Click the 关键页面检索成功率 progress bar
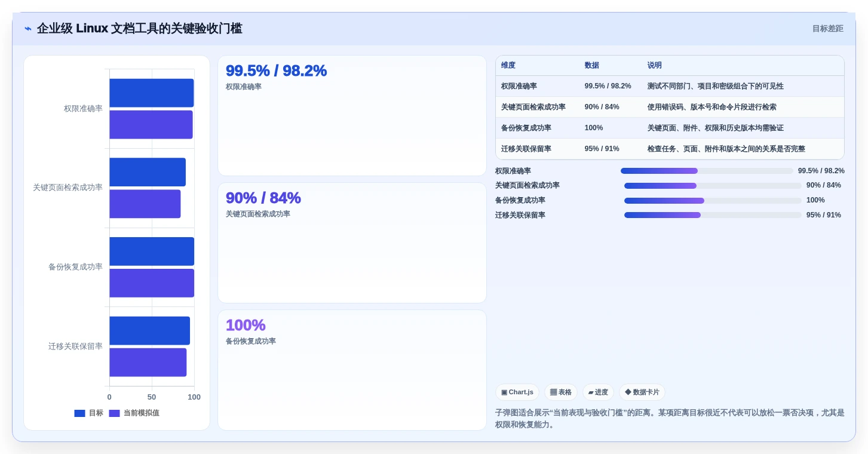The height and width of the screenshot is (454, 868). coord(713,186)
